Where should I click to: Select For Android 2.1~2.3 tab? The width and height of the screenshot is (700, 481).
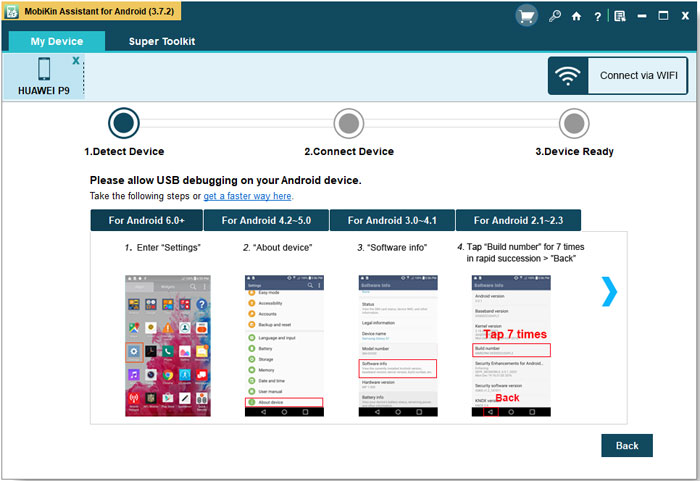[x=518, y=220]
